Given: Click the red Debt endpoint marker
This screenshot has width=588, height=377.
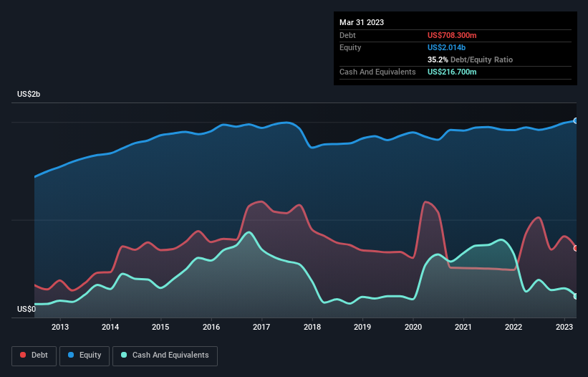Looking at the screenshot, I should [x=576, y=248].
